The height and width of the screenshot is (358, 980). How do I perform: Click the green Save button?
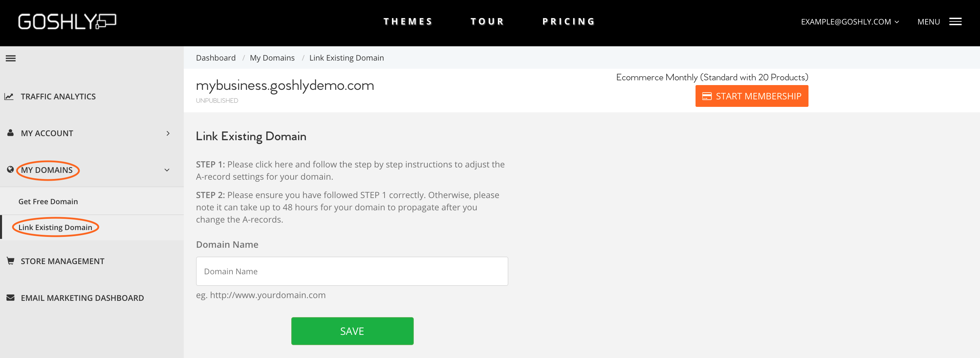352,331
